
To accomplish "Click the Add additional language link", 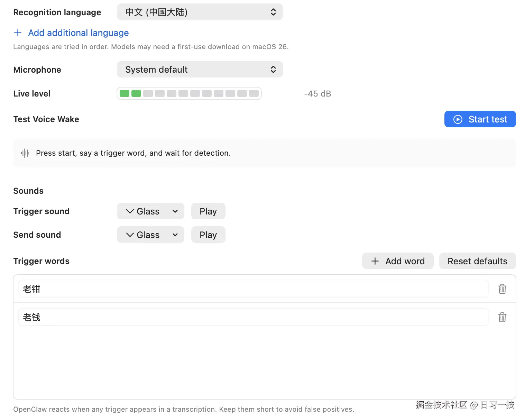I will (79, 33).
